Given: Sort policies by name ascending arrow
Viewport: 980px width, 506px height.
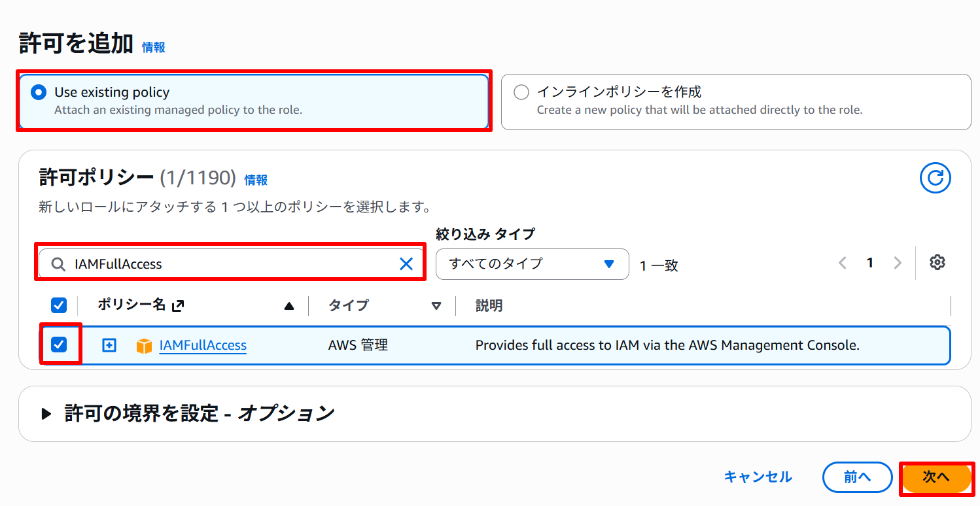Looking at the screenshot, I should [x=289, y=305].
